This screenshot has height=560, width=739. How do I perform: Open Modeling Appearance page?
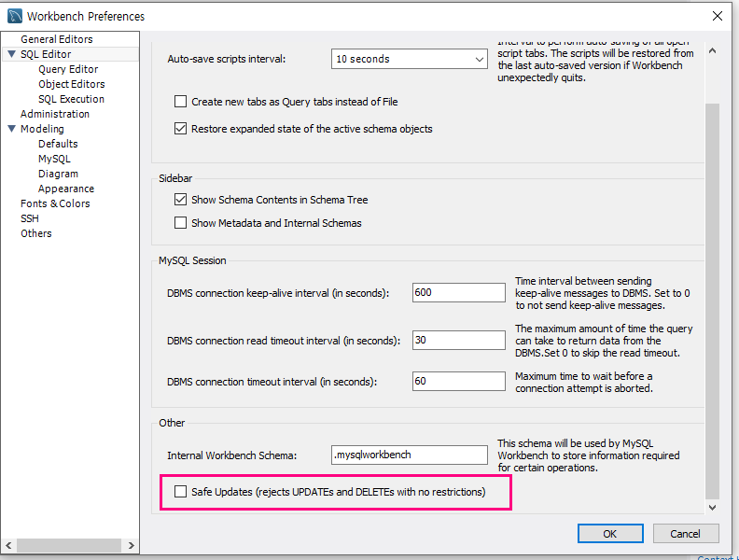pos(66,189)
